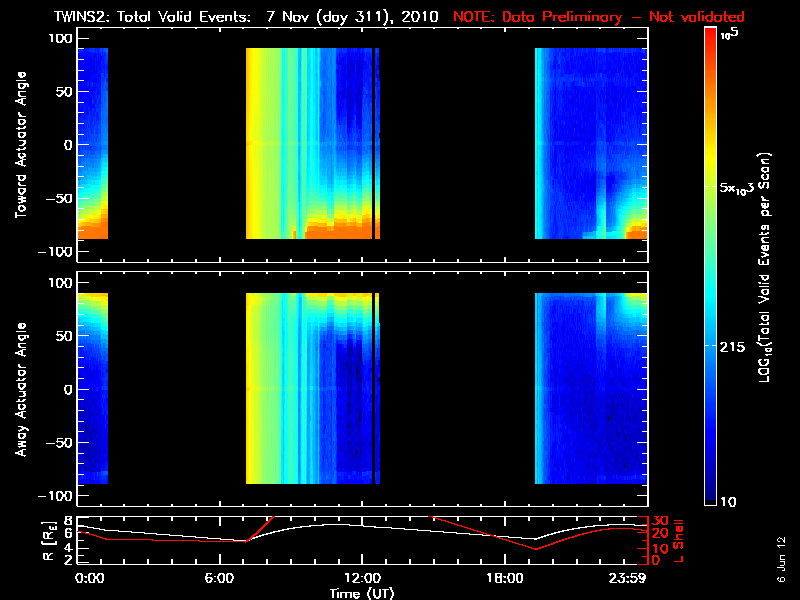Click the 'LOG10(Total Valid Events per Scan)' label
800x600 pixels.
[x=764, y=267]
